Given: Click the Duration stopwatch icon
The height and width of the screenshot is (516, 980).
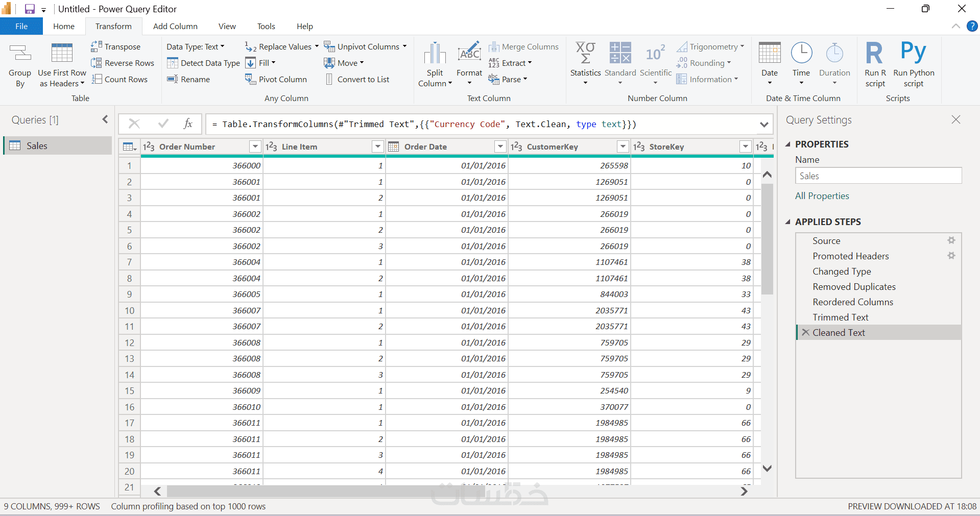Looking at the screenshot, I should [x=834, y=53].
